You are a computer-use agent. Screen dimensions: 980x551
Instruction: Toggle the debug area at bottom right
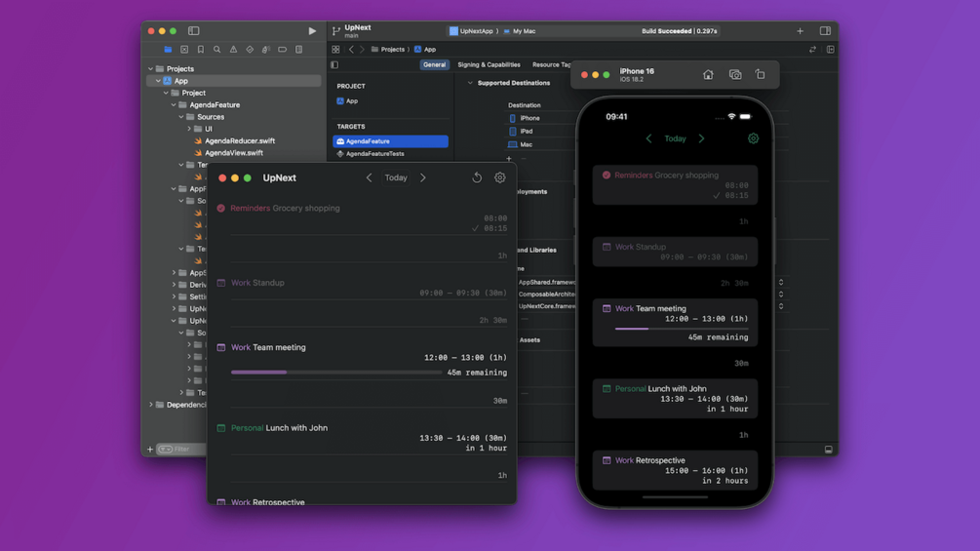point(828,450)
